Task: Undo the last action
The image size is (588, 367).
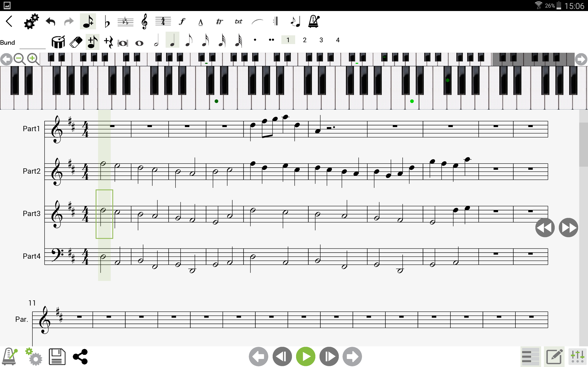Action: [x=51, y=22]
